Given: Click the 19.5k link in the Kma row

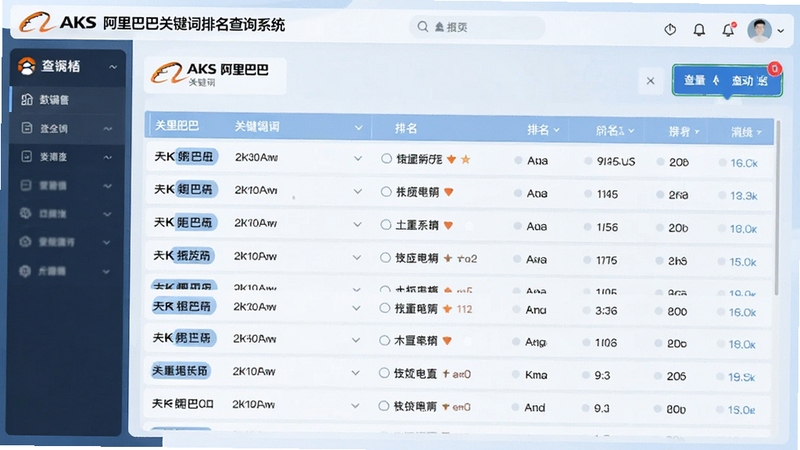Looking at the screenshot, I should (741, 377).
